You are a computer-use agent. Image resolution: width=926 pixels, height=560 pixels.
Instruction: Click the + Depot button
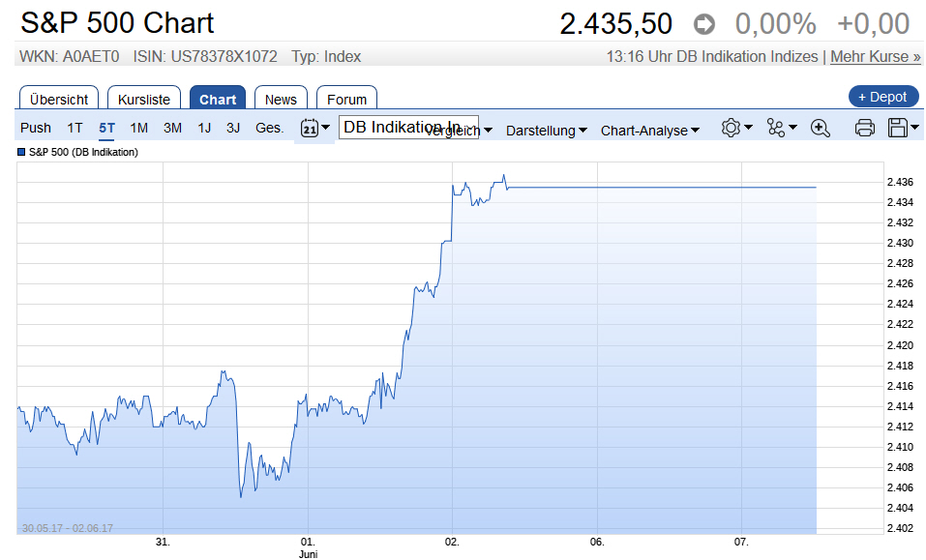click(x=882, y=97)
